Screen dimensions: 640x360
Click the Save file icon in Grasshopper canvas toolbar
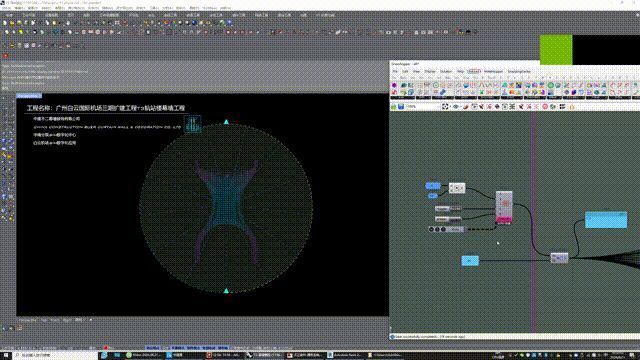(x=401, y=107)
